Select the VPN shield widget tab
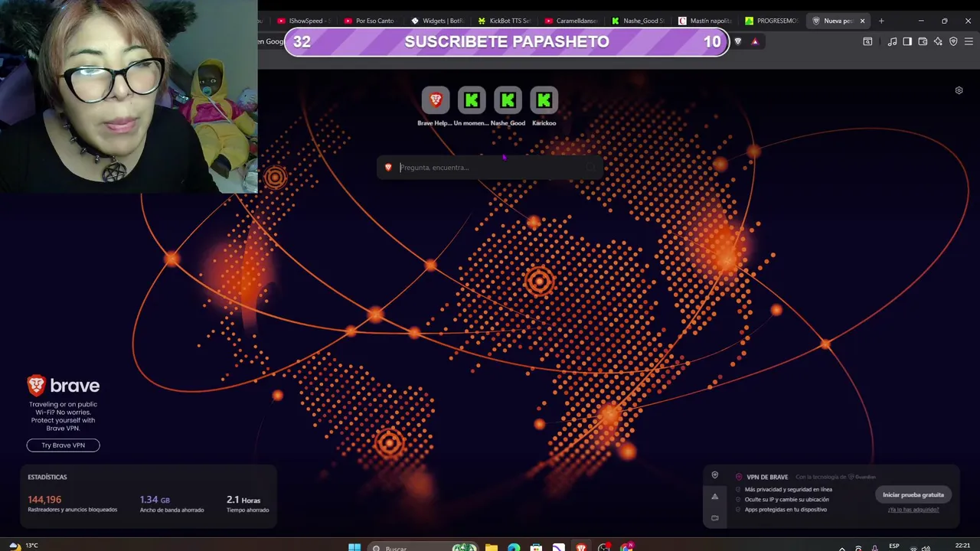 click(714, 475)
